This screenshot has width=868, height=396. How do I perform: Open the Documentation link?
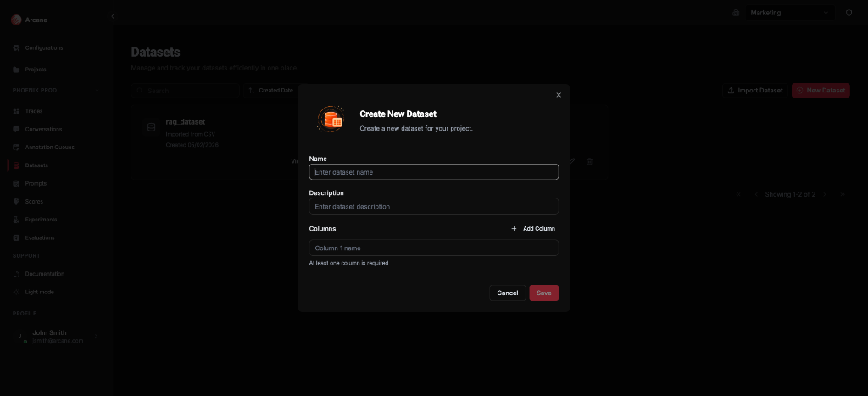(x=44, y=274)
